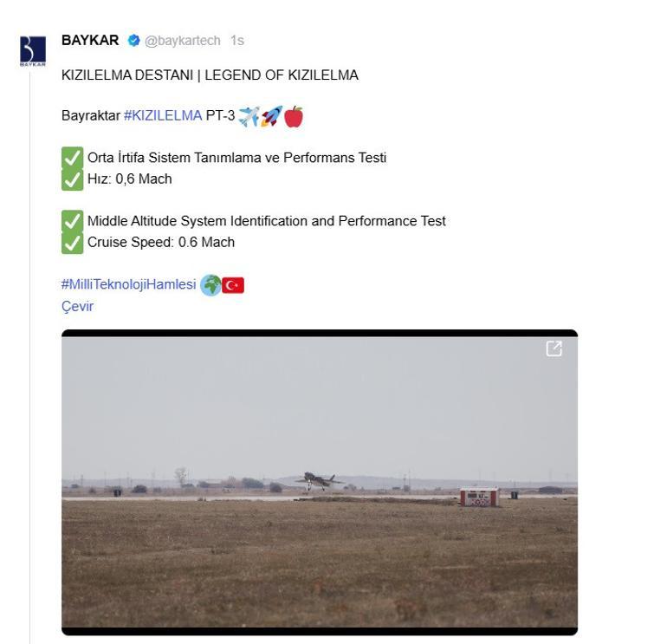Screen dimensions: 667x644
Task: Open the #MilliTeknolojiHamlesi hashtag
Action: tap(129, 285)
